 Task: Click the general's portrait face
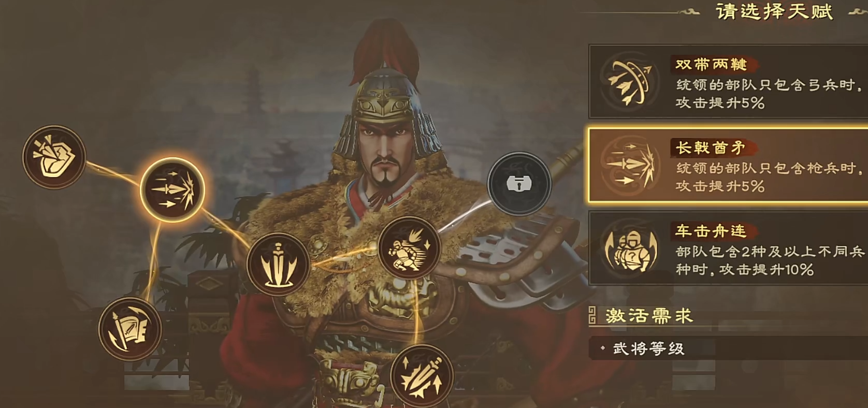(x=383, y=150)
